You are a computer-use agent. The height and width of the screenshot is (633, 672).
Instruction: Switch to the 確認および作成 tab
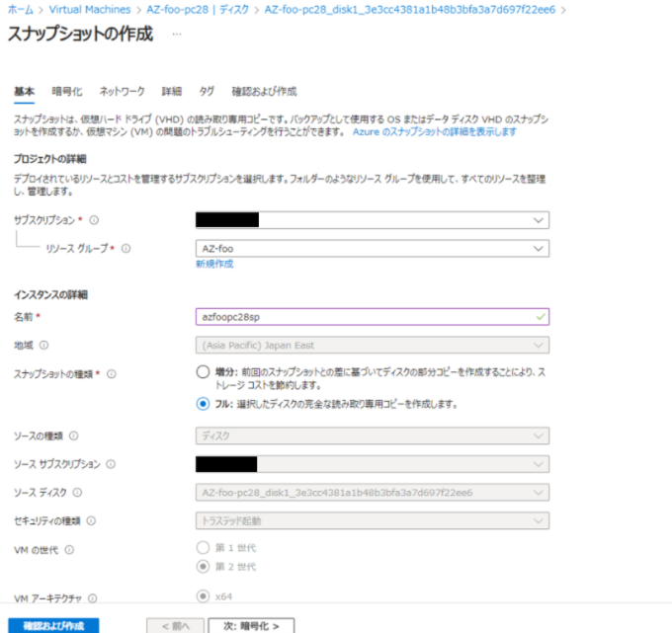click(264, 91)
